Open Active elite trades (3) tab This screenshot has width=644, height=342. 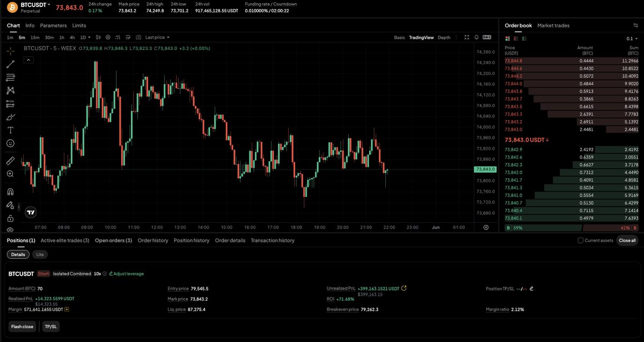pos(65,240)
